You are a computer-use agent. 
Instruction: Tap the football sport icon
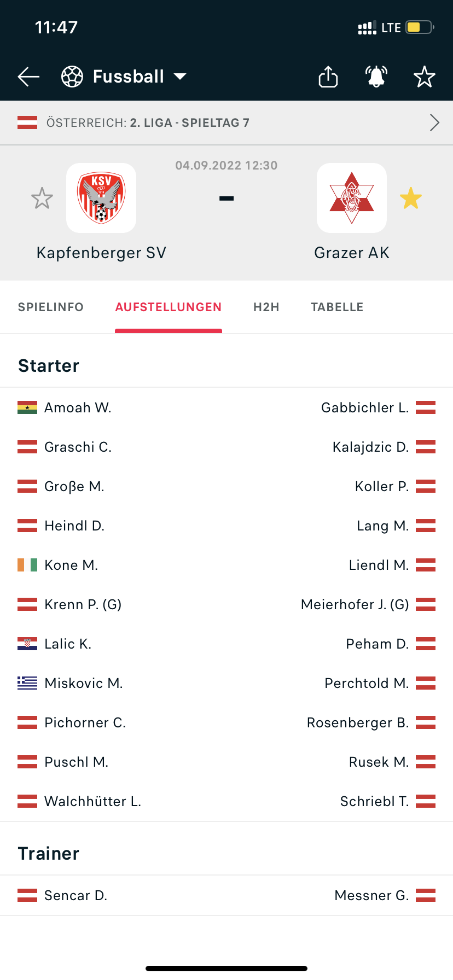tap(72, 77)
